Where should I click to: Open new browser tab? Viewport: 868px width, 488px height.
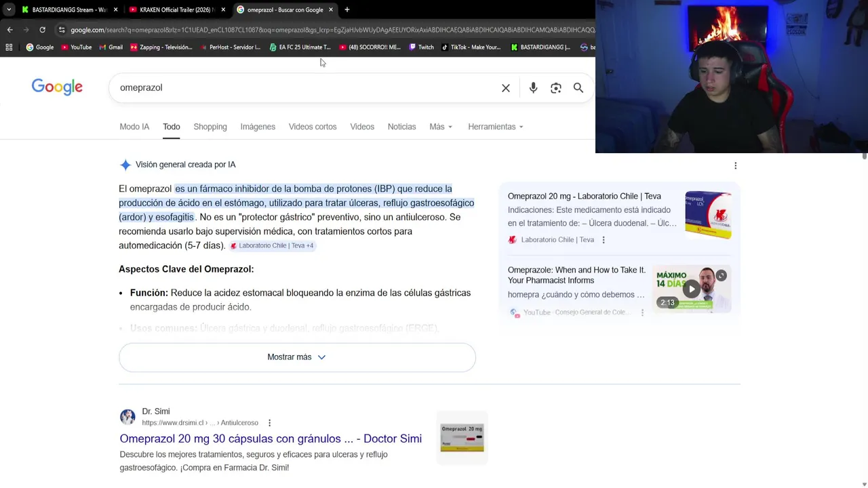click(x=347, y=9)
